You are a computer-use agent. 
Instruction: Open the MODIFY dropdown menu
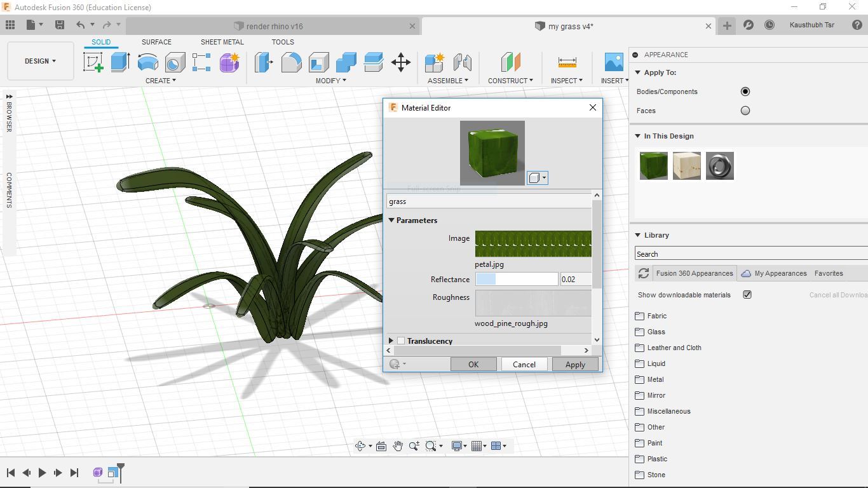(x=330, y=81)
